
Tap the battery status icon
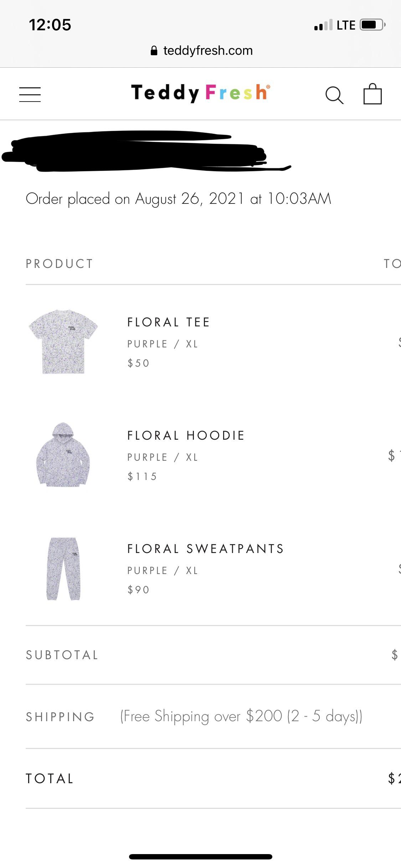click(372, 25)
